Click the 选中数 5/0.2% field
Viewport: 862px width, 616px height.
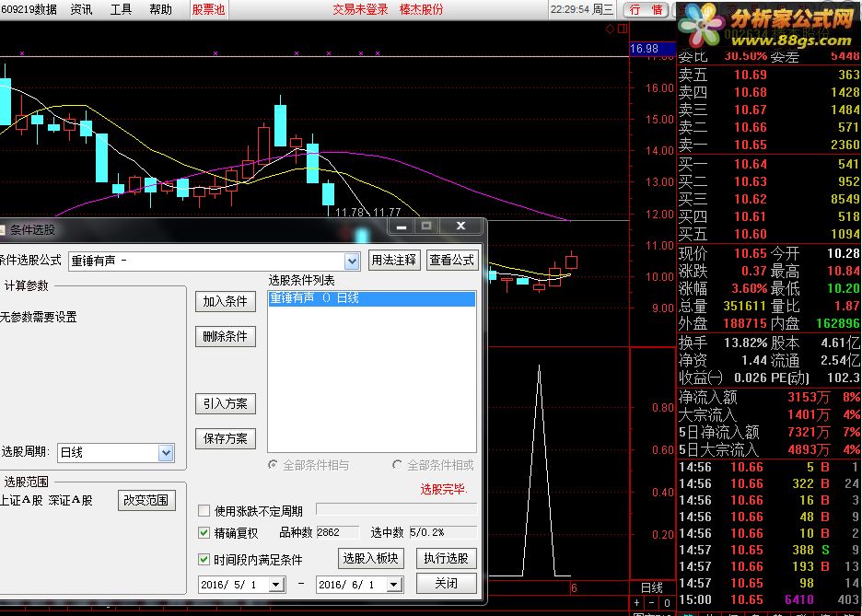(443, 532)
